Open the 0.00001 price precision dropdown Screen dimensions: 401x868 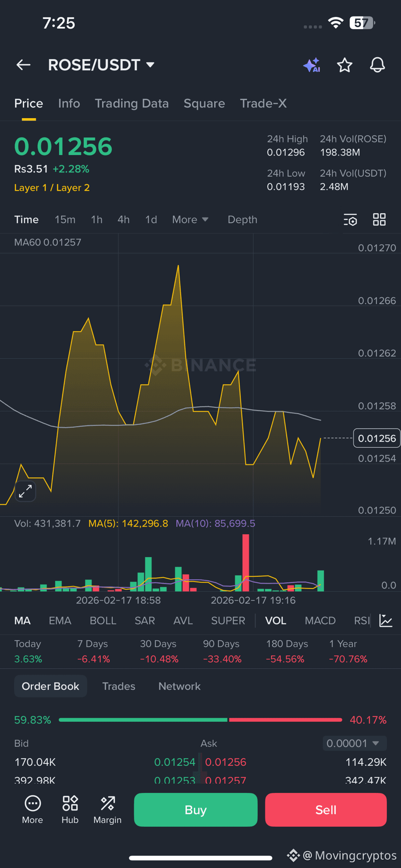[x=355, y=743]
